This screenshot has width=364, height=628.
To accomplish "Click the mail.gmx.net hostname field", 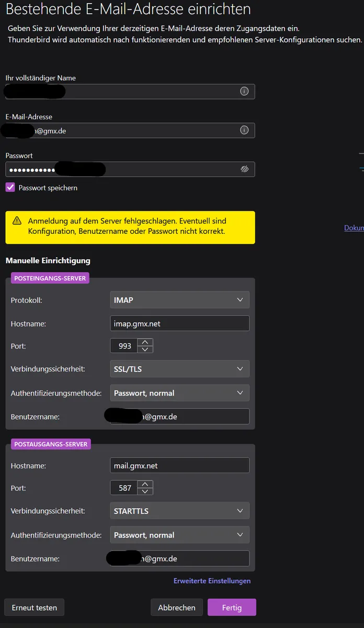I will tap(180, 465).
